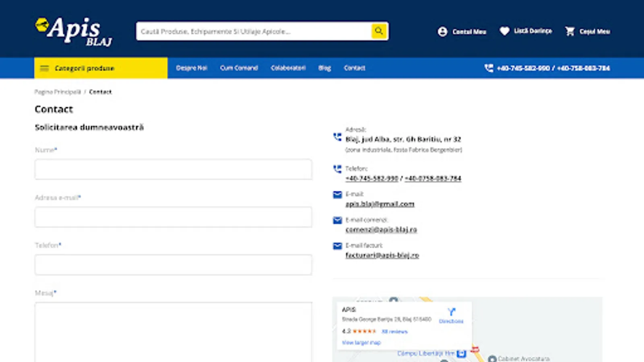Click the hamburger icon in Categorii produse
Viewport: 644px width, 362px height.
(44, 68)
